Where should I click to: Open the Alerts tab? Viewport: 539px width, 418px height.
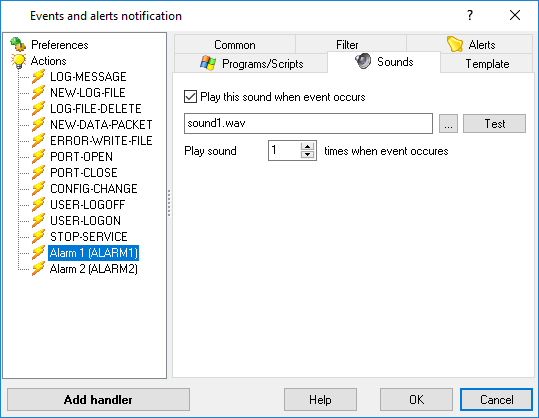pyautogui.click(x=470, y=44)
